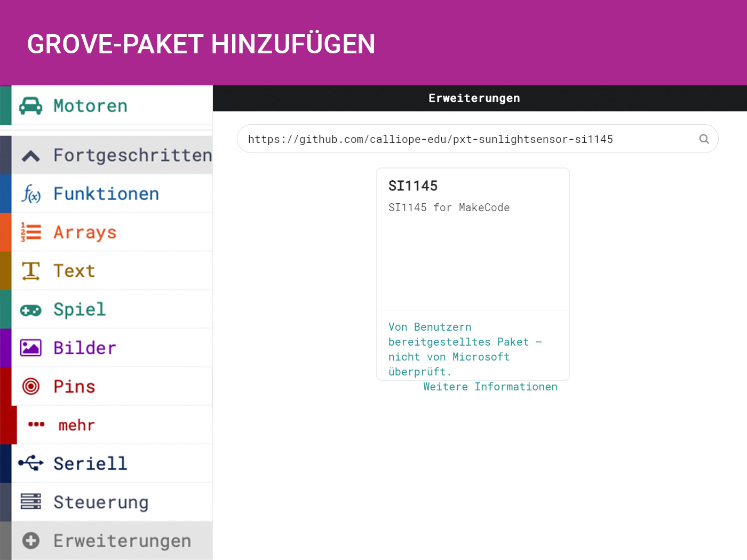The height and width of the screenshot is (560, 747).
Task: Click the target icon for Pins
Action: coord(31,386)
